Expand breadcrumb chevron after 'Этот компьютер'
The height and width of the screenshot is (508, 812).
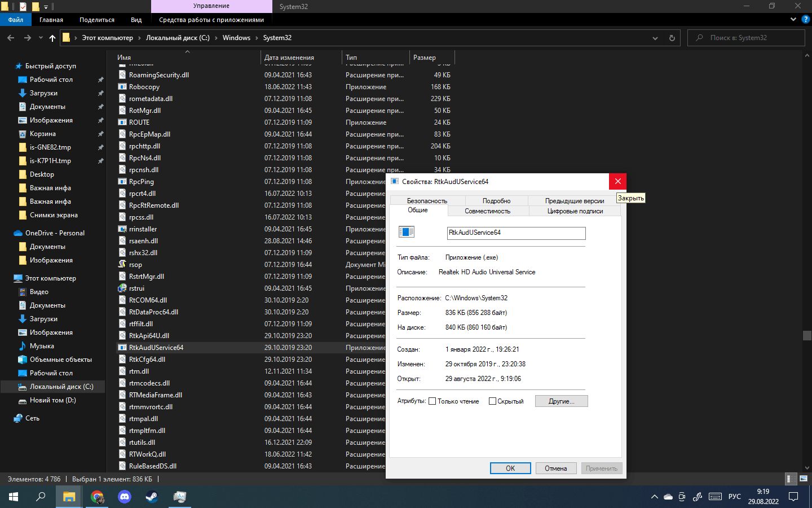point(139,38)
